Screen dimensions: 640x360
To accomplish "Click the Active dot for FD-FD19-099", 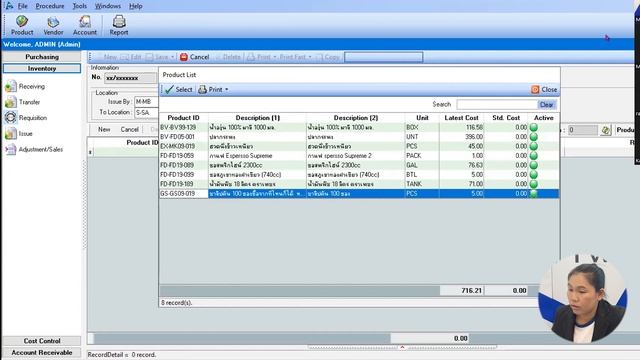I will click(x=533, y=175).
